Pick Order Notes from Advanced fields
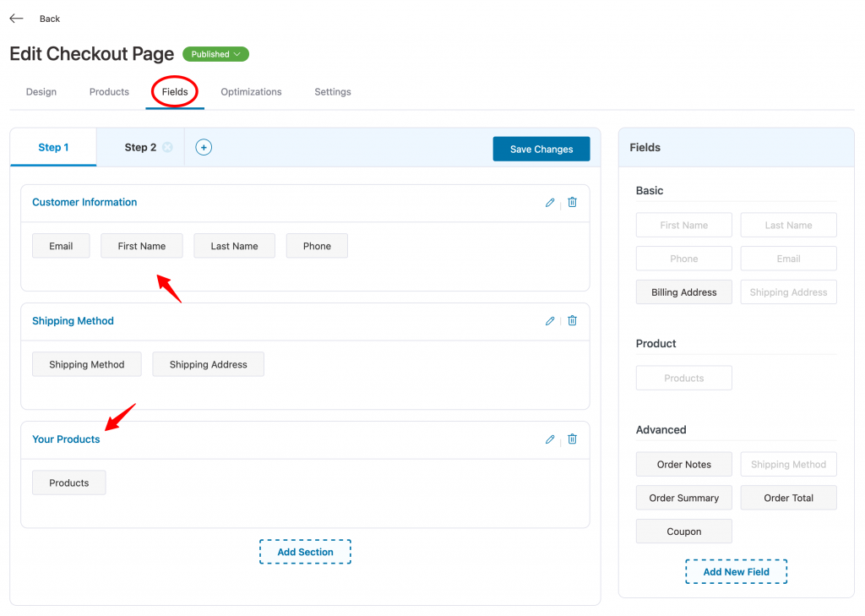This screenshot has width=865, height=616. pos(684,465)
